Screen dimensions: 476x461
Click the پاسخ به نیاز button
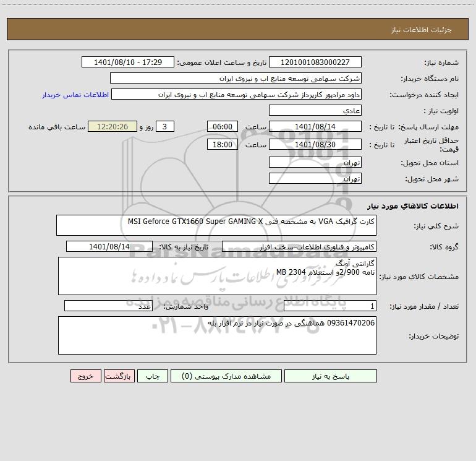[330, 376]
